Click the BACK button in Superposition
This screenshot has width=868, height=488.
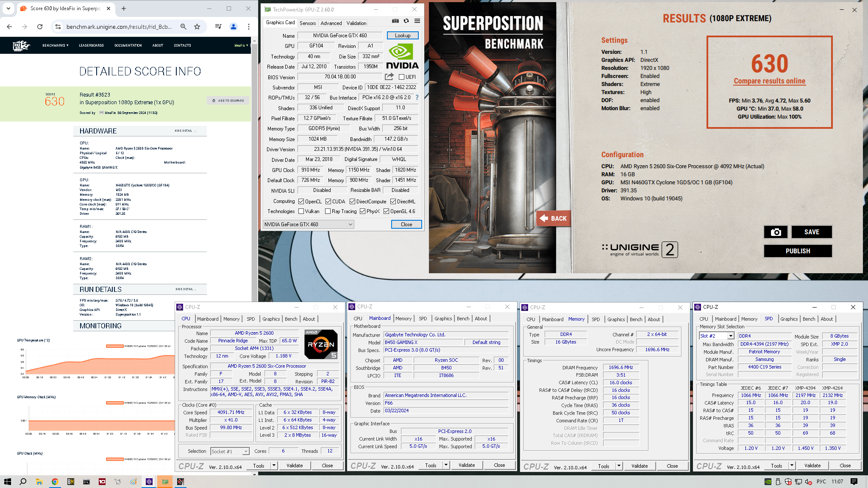coord(553,219)
